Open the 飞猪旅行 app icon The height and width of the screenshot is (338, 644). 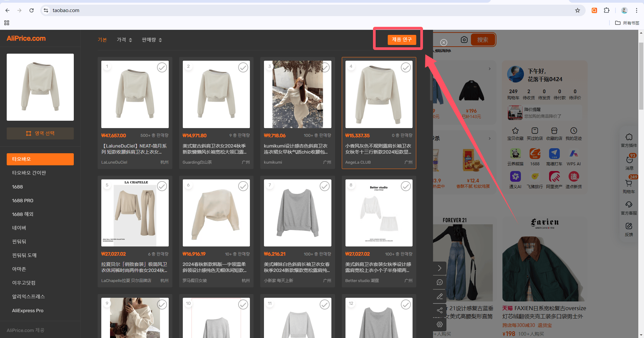pyautogui.click(x=535, y=176)
